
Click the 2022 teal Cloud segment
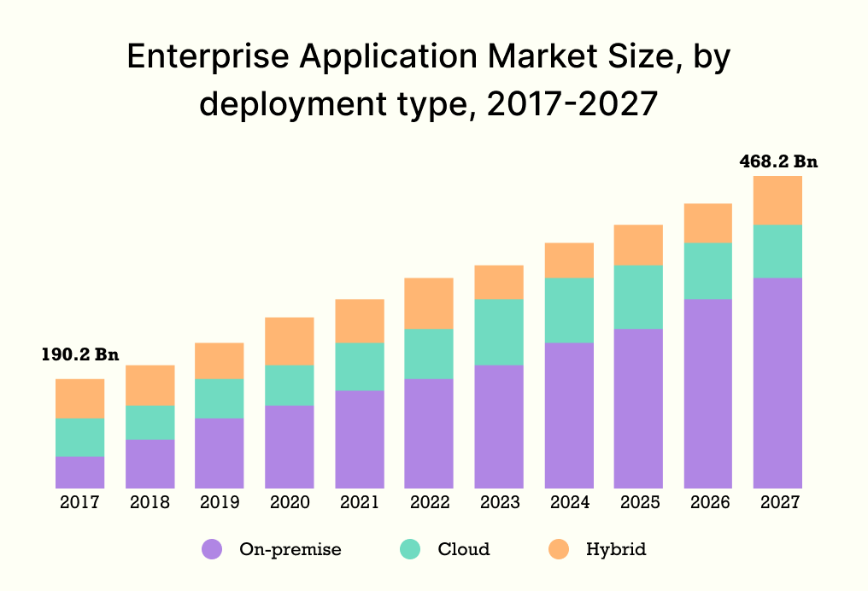pyautogui.click(x=429, y=354)
